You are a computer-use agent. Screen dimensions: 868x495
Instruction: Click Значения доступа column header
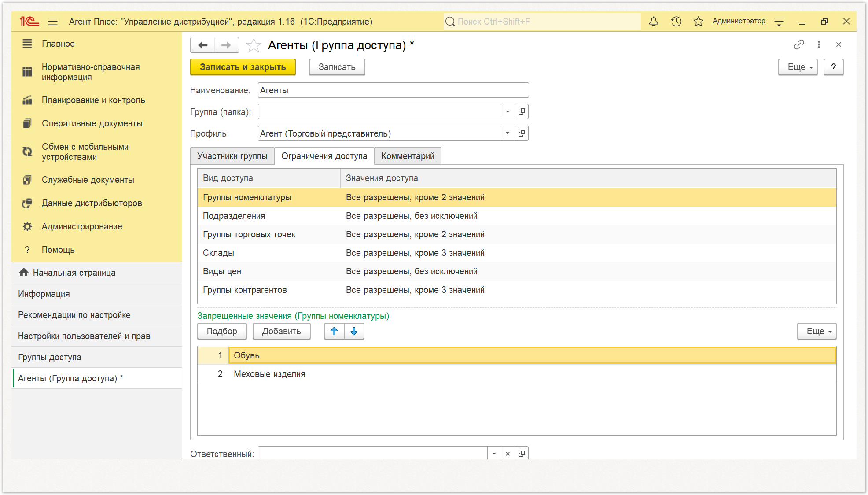click(588, 178)
